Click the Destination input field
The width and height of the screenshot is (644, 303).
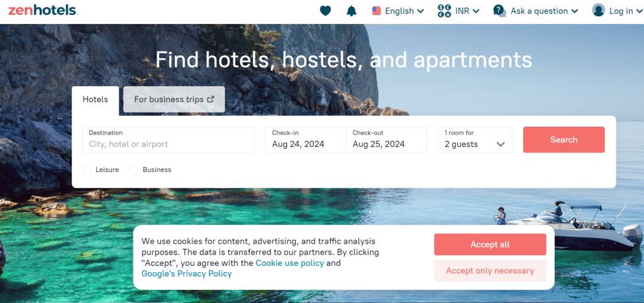click(x=169, y=144)
